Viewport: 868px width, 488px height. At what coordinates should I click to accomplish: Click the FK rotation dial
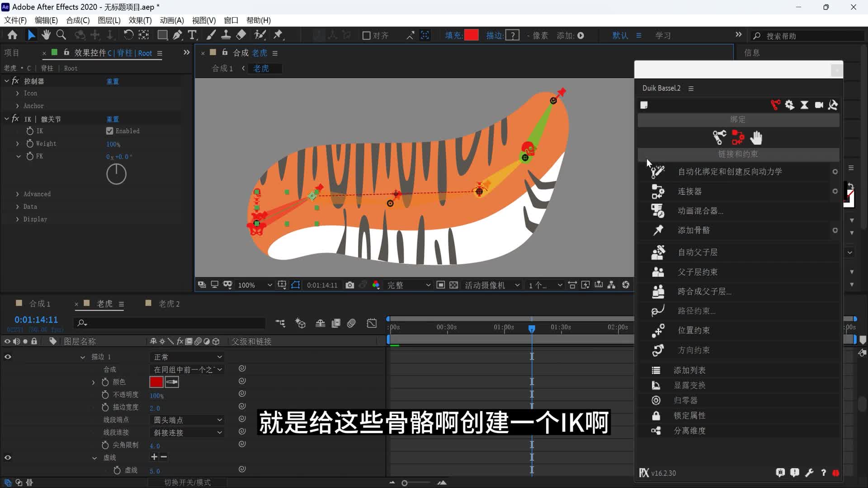point(116,174)
